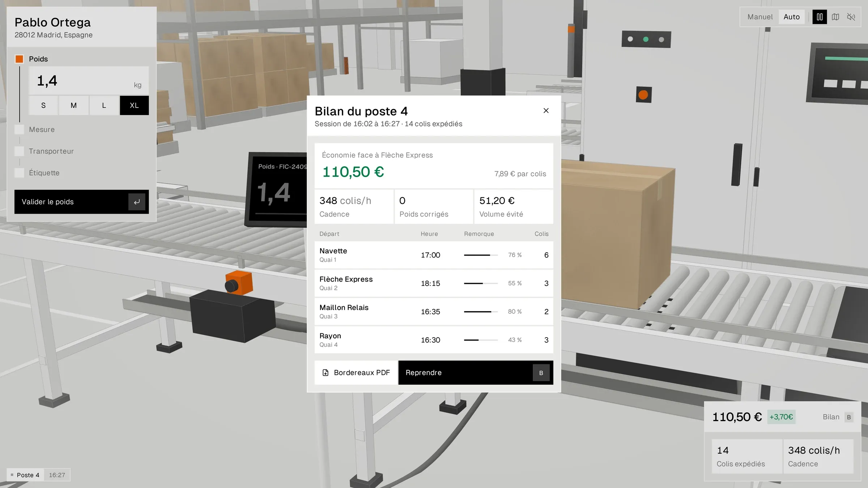Viewport: 868px width, 488px height.
Task: Switch to Manuel mode
Action: tap(760, 17)
